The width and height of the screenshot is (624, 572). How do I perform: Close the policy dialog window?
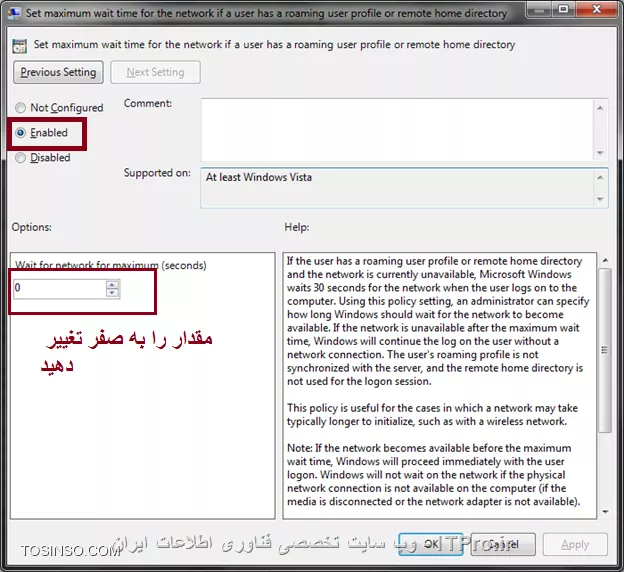(597, 9)
